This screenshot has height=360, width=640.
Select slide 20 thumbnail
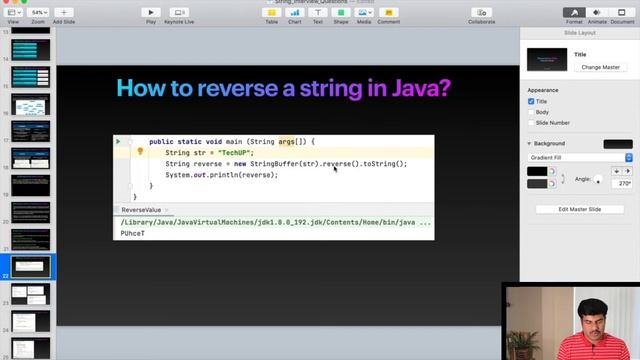pos(31,212)
